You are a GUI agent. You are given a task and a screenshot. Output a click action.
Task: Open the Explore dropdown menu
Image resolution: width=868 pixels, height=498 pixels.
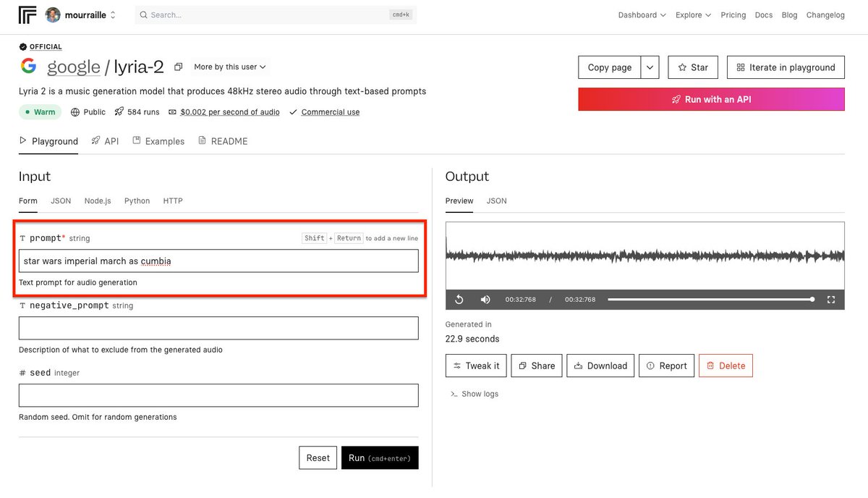click(693, 14)
